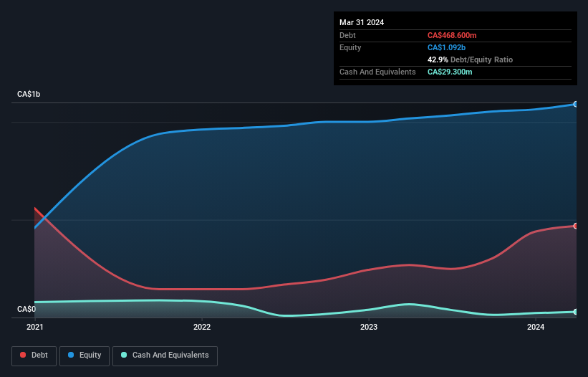
Task: Click the Debt endpoint marker on the red line
Action: tap(576, 226)
